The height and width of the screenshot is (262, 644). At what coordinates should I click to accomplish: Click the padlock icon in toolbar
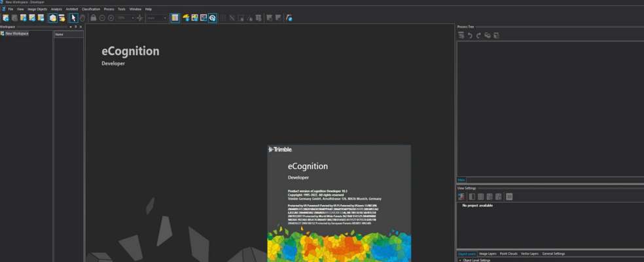93,18
